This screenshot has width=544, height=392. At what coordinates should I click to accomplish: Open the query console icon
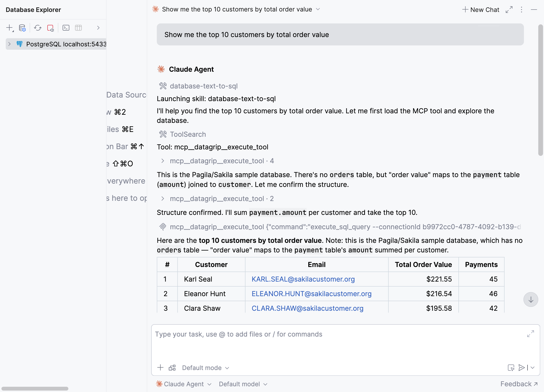[x=66, y=28]
